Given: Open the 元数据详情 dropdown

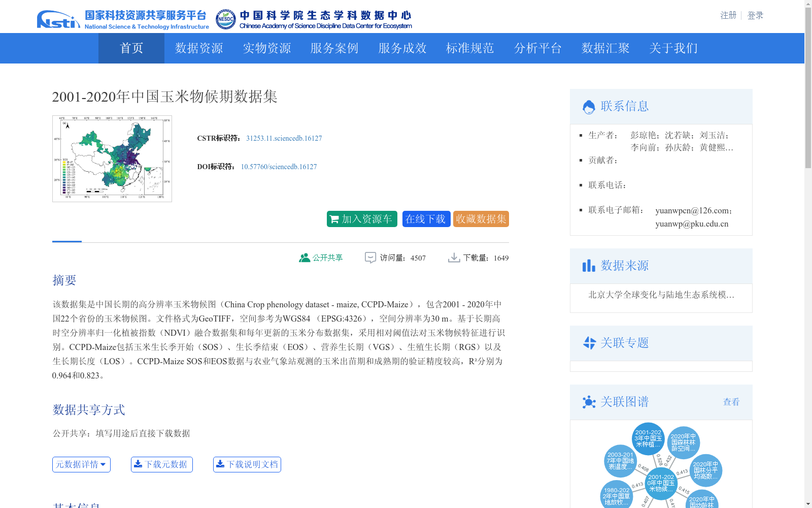Looking at the screenshot, I should coord(81,464).
